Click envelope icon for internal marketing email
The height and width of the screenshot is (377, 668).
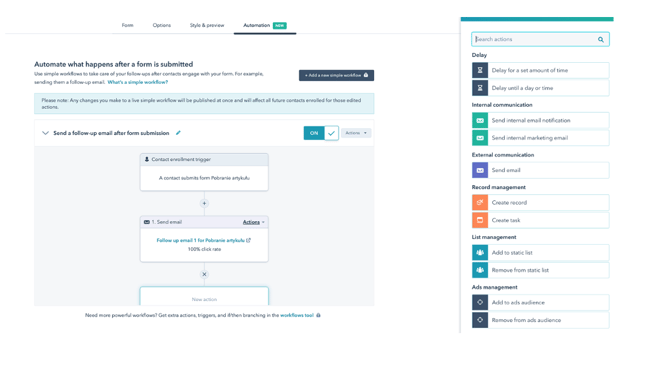coord(480,138)
